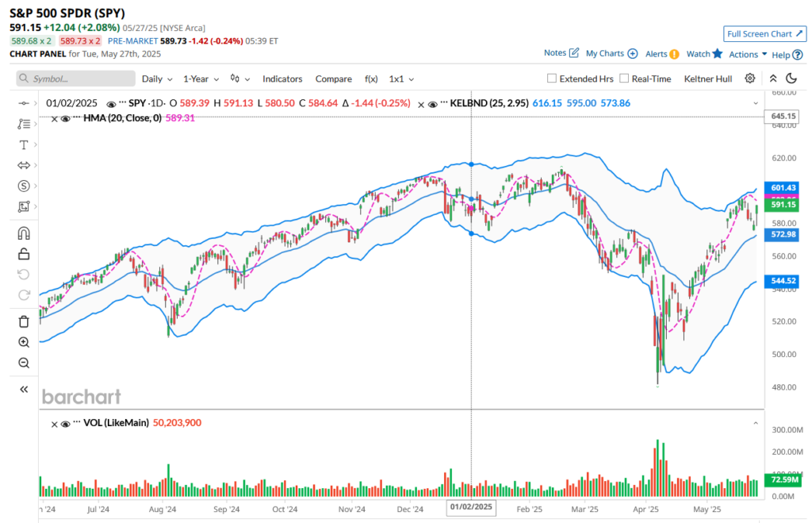Open the Daily frequency dropdown
Screen dimensions: 812x523
pyautogui.click(x=157, y=79)
